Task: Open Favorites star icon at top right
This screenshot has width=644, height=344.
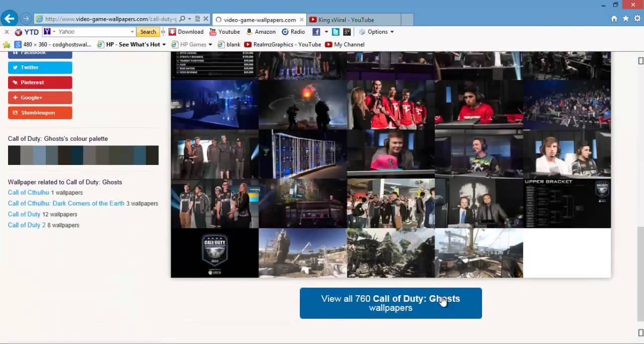Action: tap(625, 19)
